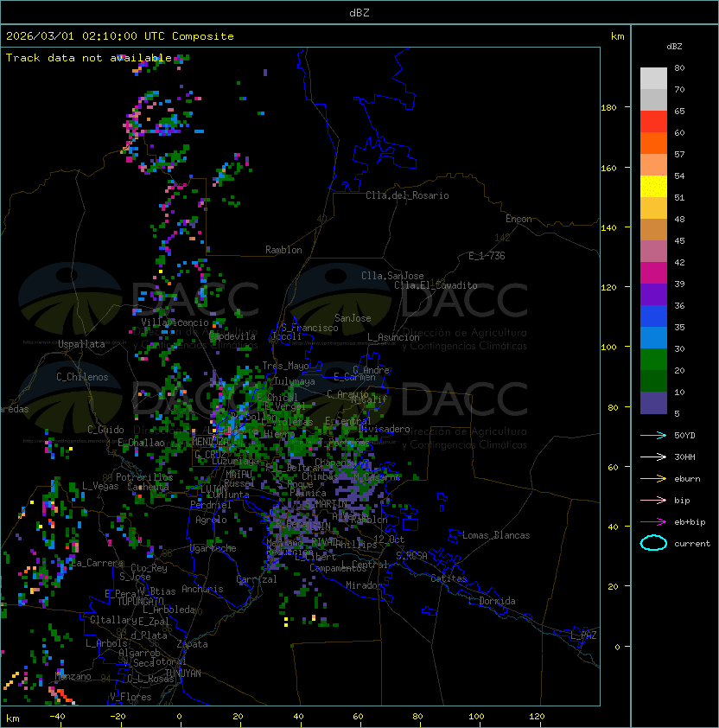Click the 'L_Dormida' map label
This screenshot has height=728, width=719.
[492, 601]
